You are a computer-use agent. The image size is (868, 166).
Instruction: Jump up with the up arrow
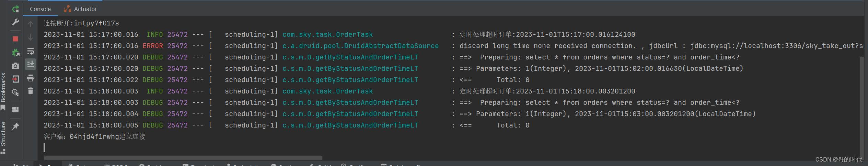click(31, 24)
